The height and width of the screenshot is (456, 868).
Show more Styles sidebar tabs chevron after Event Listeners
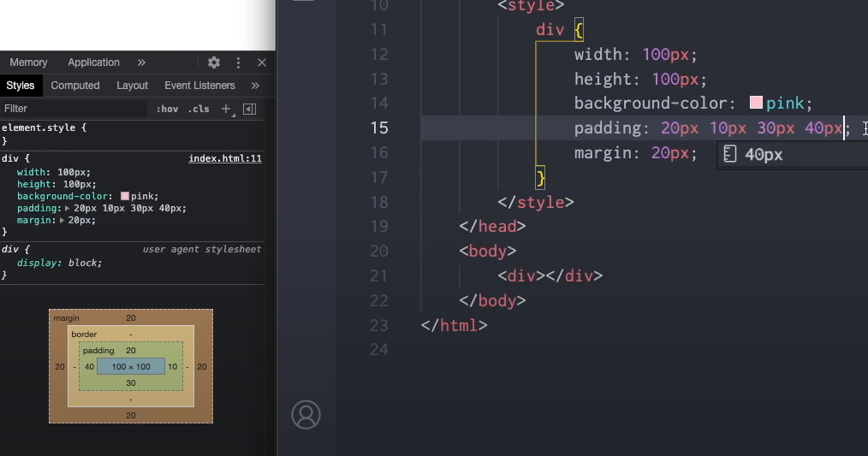[255, 86]
